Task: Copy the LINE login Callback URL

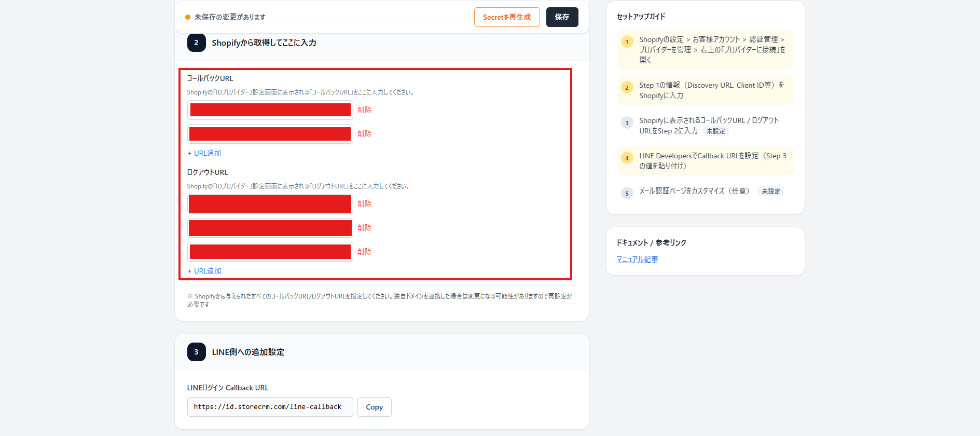Action: pyautogui.click(x=374, y=407)
